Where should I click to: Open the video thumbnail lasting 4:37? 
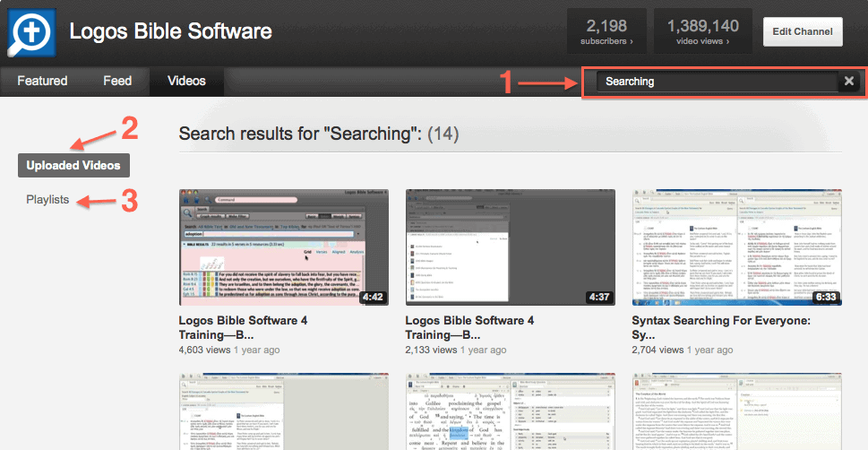click(x=511, y=247)
